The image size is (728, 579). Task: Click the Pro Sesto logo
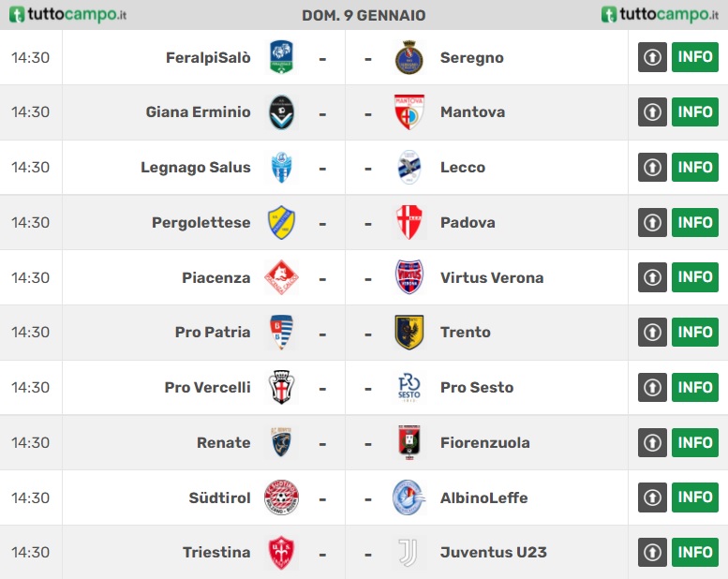[409, 387]
